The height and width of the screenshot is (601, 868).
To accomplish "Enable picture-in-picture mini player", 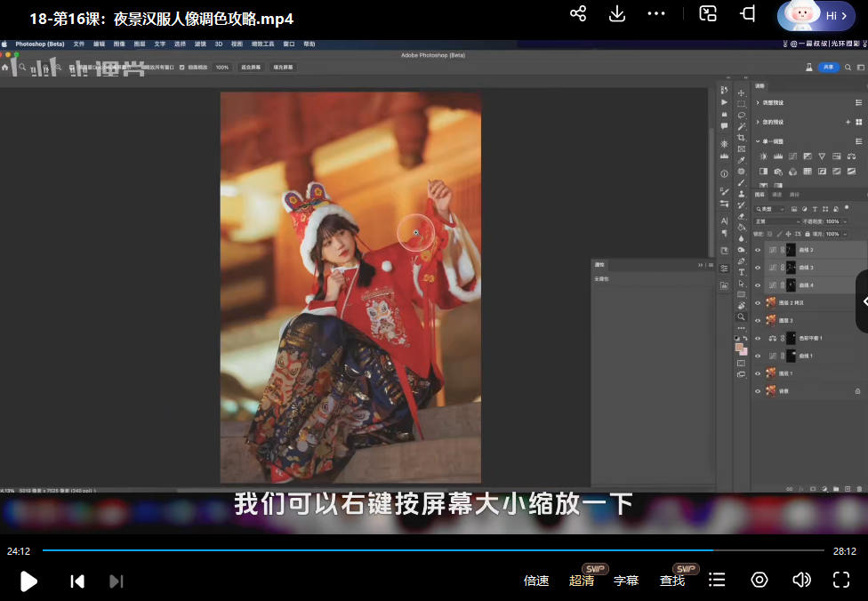I will point(708,13).
